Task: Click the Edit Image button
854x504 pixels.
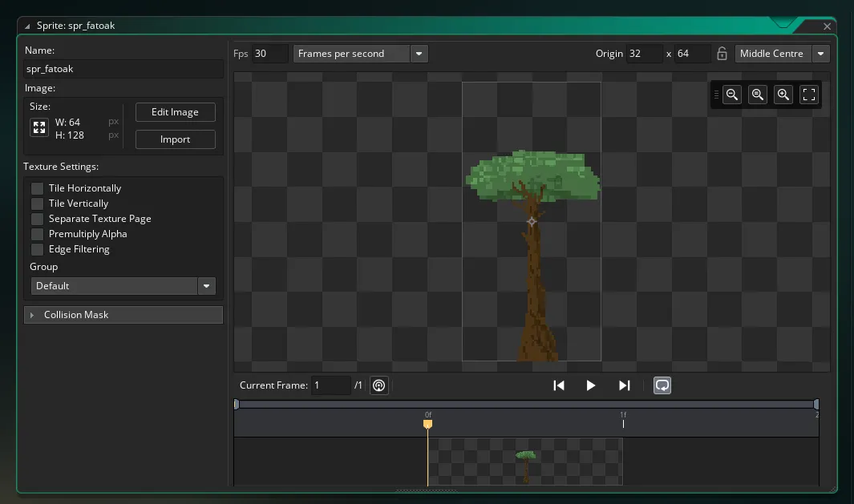Action: click(176, 112)
